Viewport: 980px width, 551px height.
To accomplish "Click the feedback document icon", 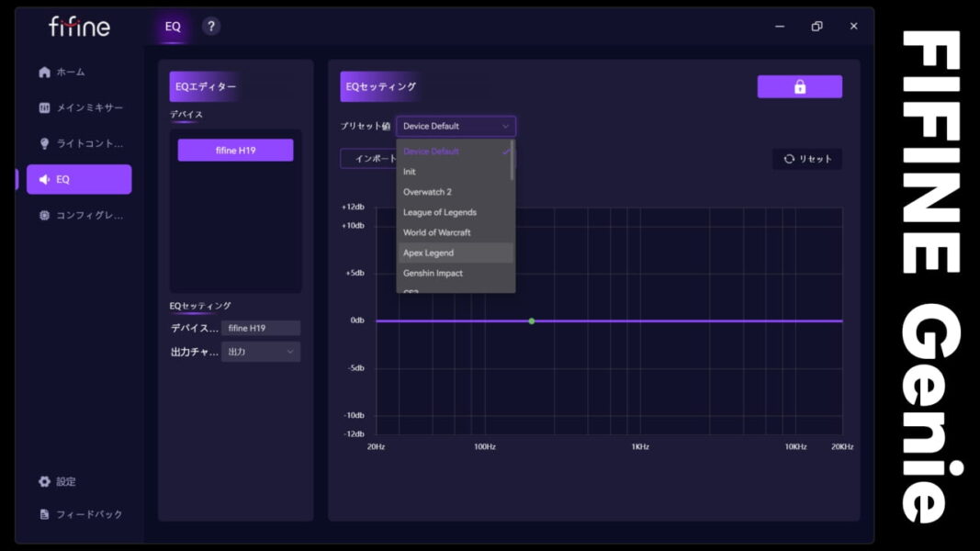I will click(x=44, y=515).
